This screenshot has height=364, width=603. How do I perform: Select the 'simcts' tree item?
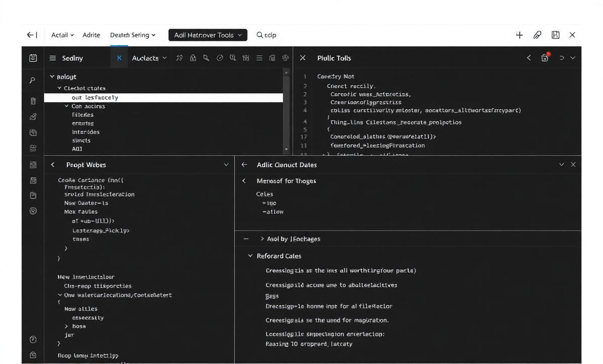point(81,141)
